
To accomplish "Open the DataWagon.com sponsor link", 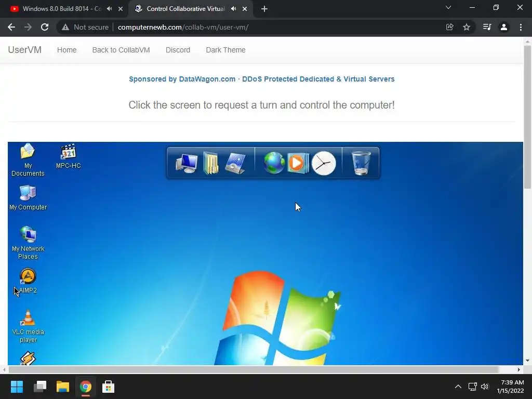I will point(262,79).
